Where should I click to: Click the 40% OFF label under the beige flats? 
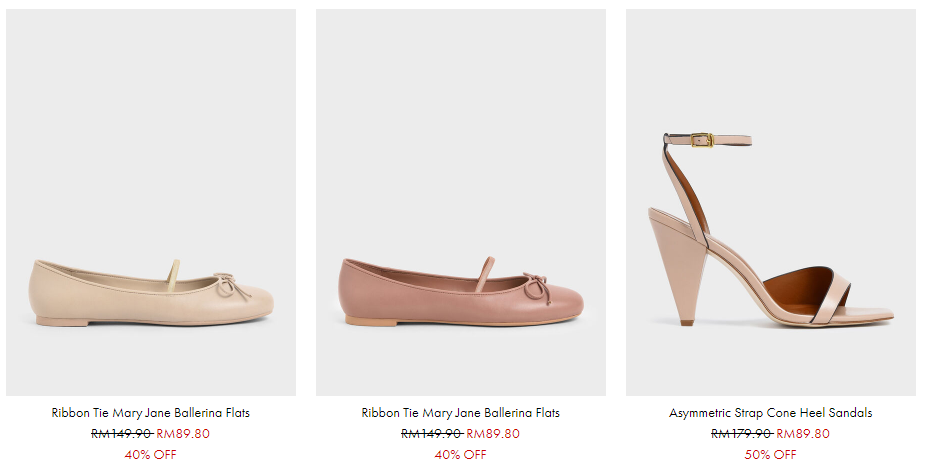pyautogui.click(x=150, y=455)
